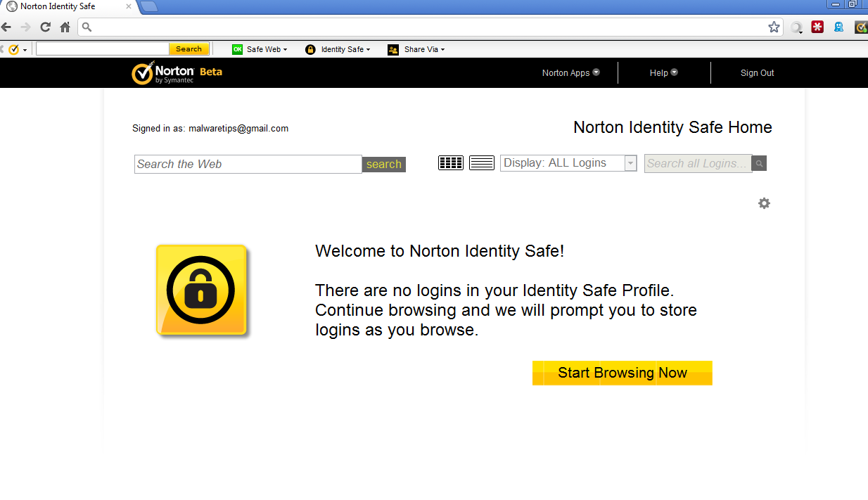Switch to list view icon
Screen dimensions: 868x500
[482, 163]
